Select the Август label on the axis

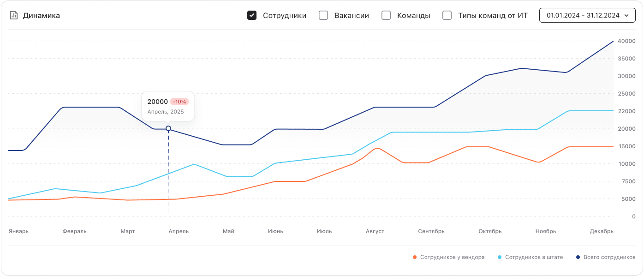tap(375, 231)
